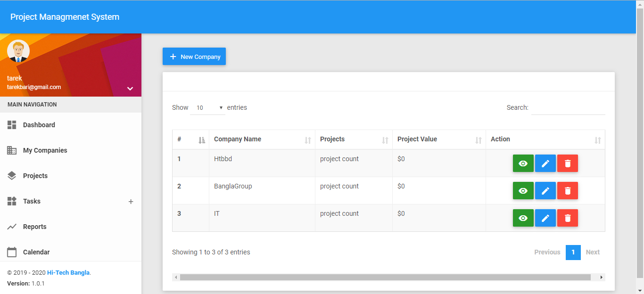The image size is (644, 294).
Task: Click the edit pencil icon for Htbbd
Action: (545, 163)
